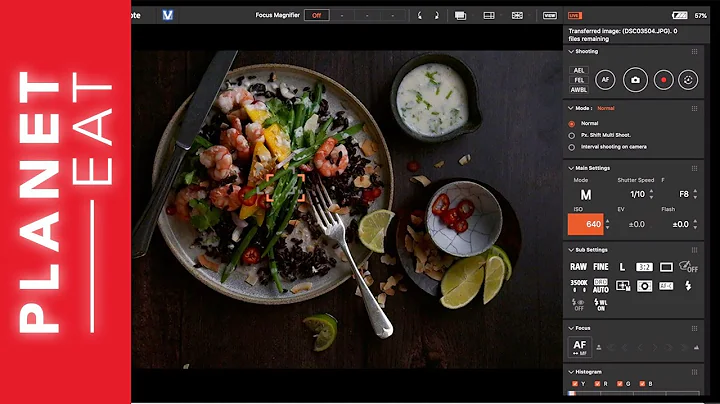Click the blue V Viewer icon
This screenshot has height=404, width=720.
click(168, 15)
